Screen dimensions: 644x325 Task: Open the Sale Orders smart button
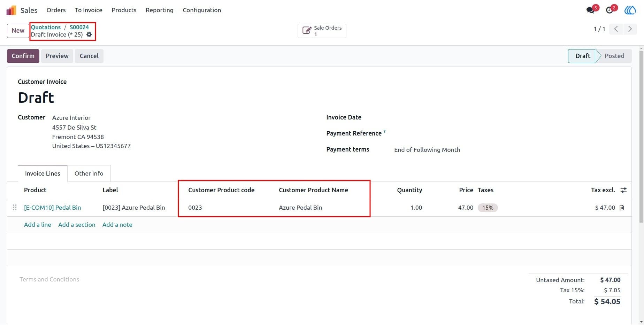(x=322, y=31)
